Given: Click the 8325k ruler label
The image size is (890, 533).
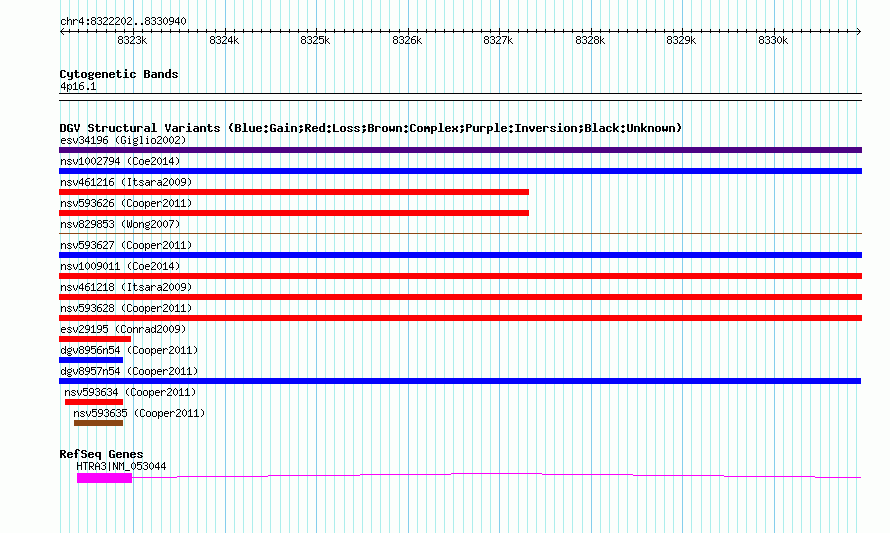Looking at the screenshot, I should (315, 40).
